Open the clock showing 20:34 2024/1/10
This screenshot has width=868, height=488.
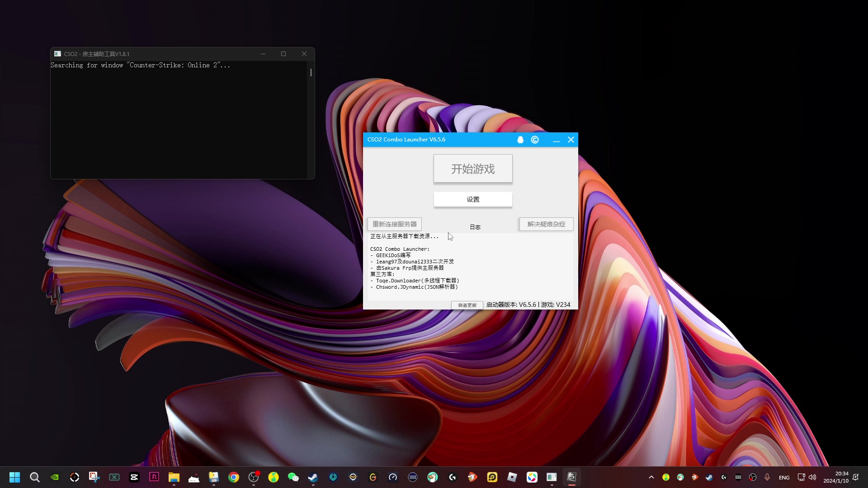pyautogui.click(x=835, y=477)
